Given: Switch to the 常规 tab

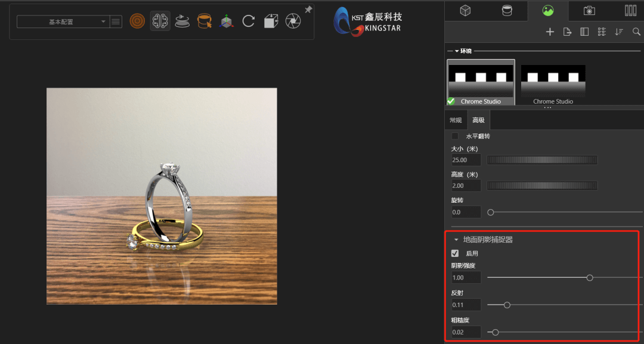Looking at the screenshot, I should click(456, 119).
